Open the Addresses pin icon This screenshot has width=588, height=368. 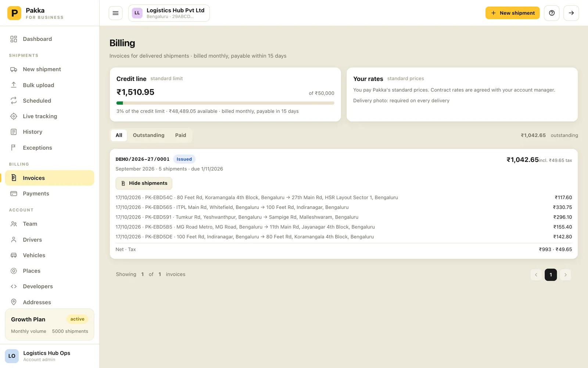pyautogui.click(x=14, y=302)
